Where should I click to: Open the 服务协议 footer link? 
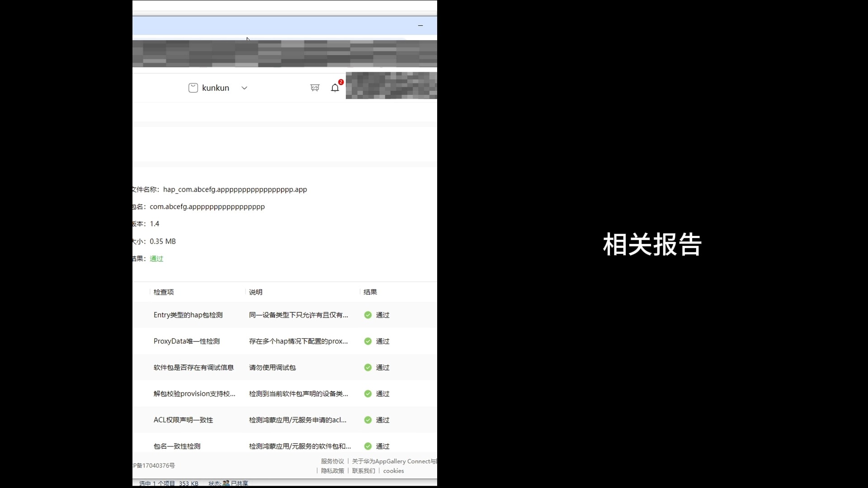[332, 461]
